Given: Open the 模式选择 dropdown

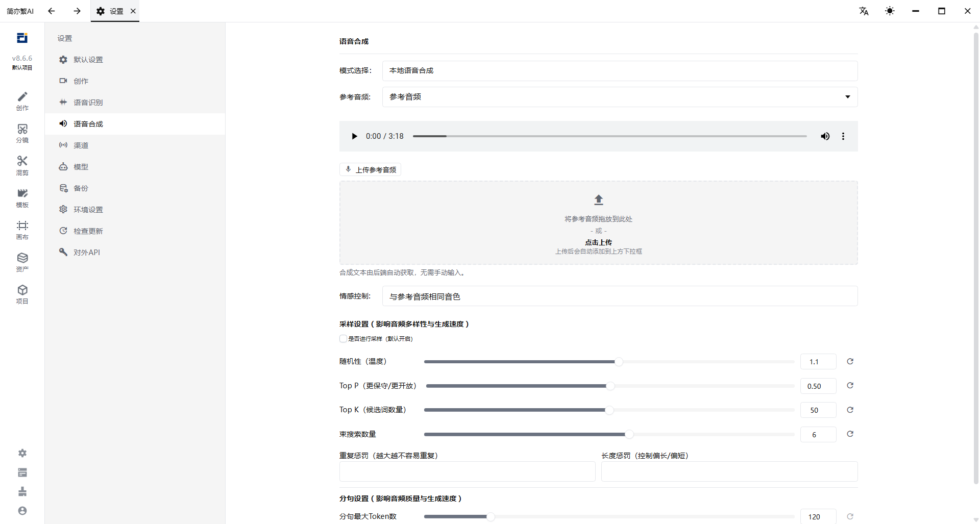Looking at the screenshot, I should [620, 70].
